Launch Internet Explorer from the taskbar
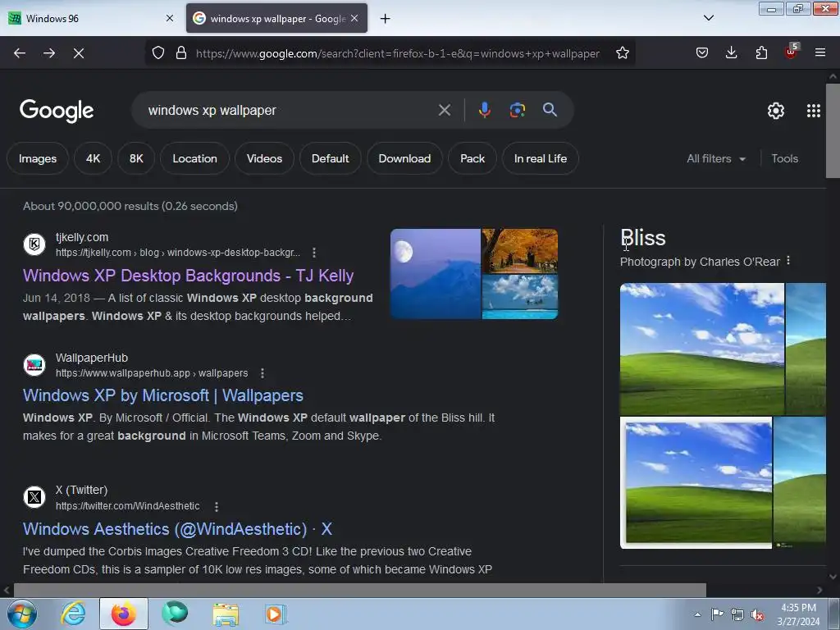This screenshot has width=840, height=630. (73, 614)
